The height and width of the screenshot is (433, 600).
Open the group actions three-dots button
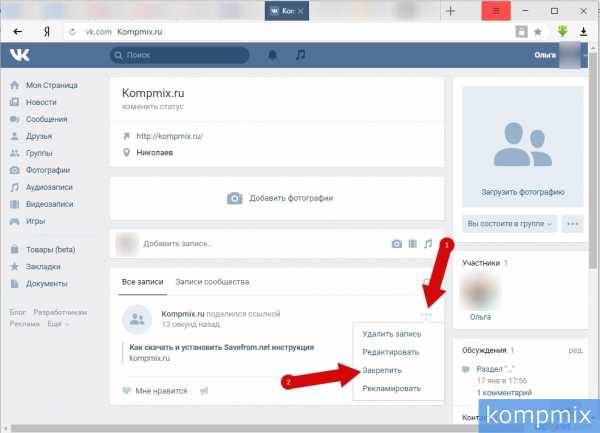(572, 224)
